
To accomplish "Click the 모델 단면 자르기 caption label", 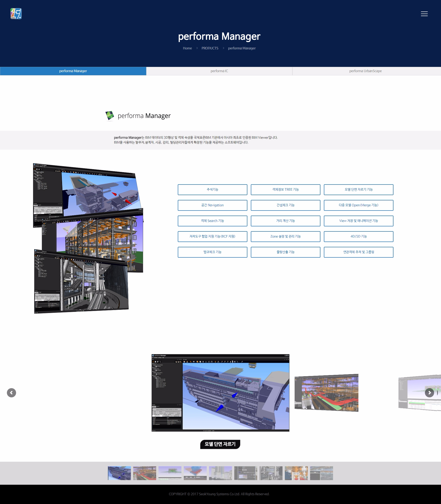I will pos(220,444).
